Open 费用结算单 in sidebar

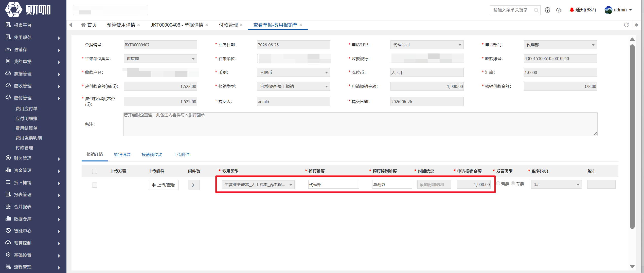coord(26,128)
